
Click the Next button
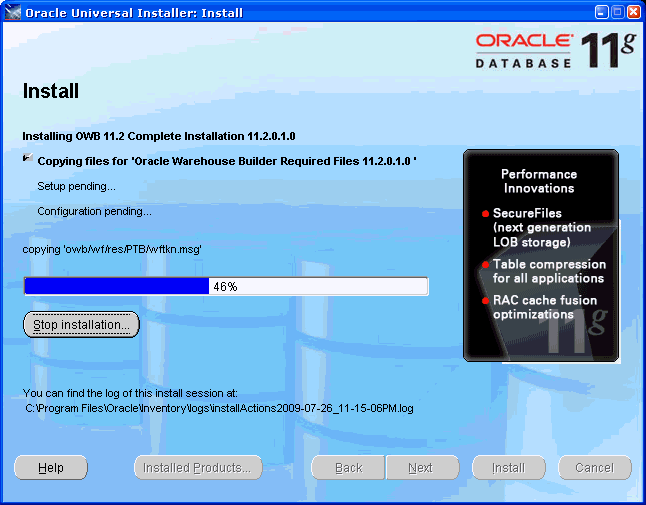421,467
